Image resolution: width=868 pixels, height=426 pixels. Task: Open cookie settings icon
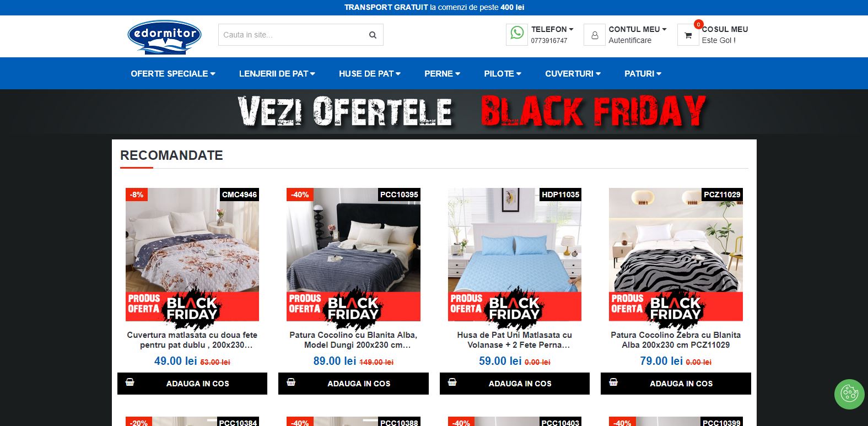[849, 393]
